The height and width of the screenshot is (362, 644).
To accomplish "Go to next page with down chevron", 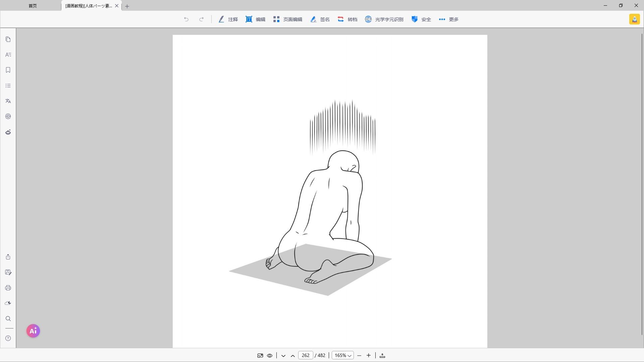I will pos(283,356).
